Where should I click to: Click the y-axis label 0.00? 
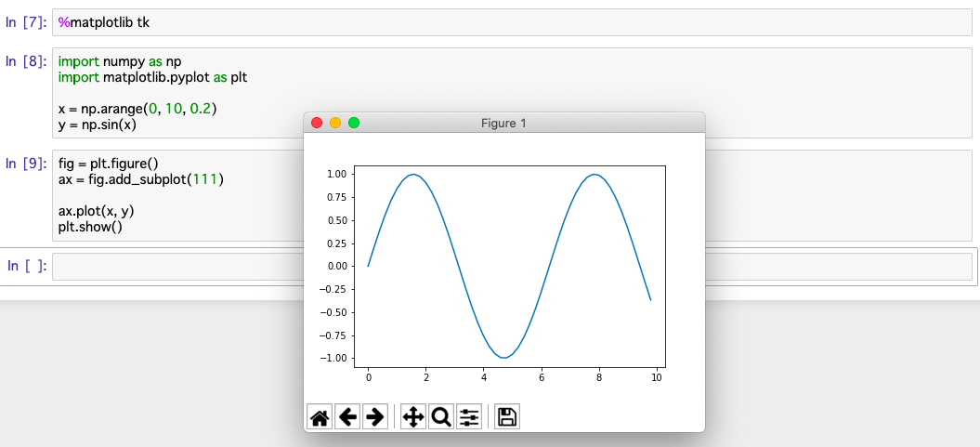[x=337, y=267]
